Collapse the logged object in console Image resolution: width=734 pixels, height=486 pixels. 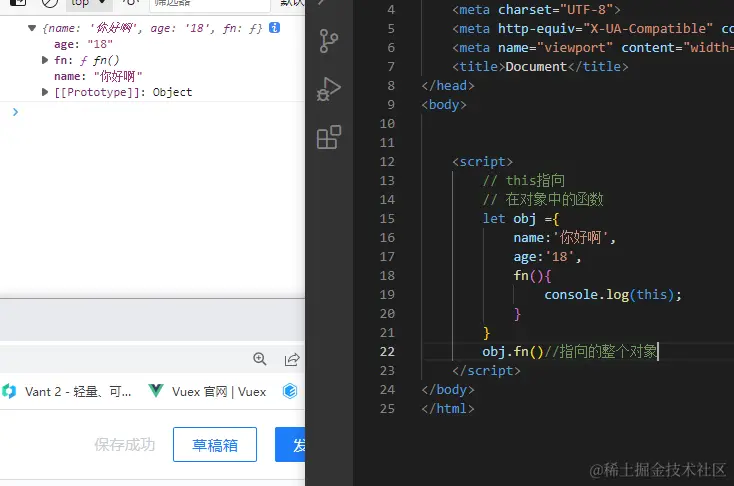[32, 28]
